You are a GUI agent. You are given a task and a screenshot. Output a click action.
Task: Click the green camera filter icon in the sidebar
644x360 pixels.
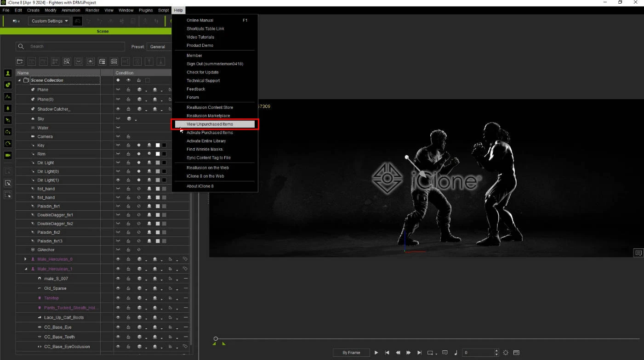(x=8, y=155)
